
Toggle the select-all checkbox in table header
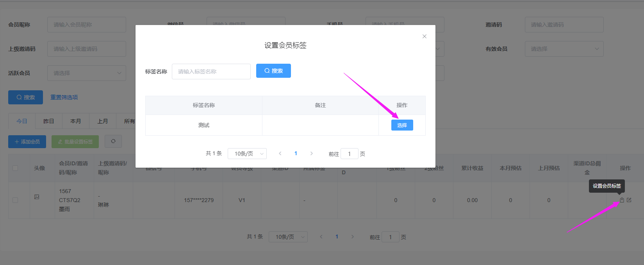click(15, 168)
